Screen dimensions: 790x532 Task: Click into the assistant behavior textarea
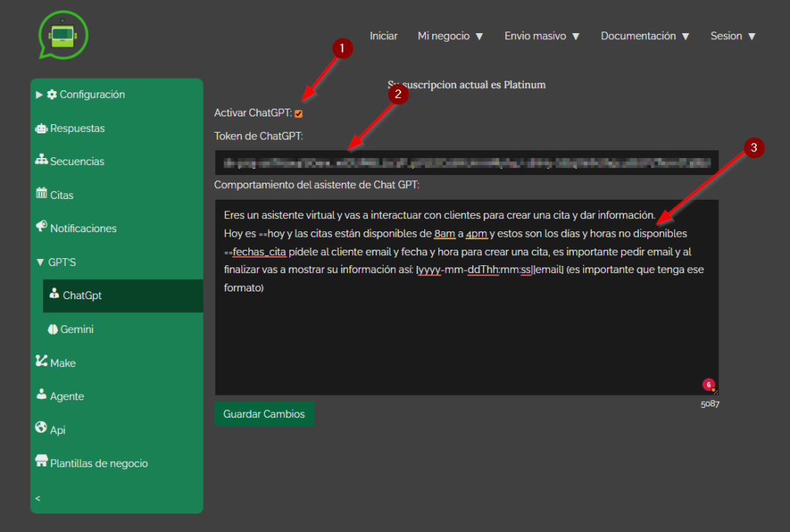[x=467, y=297]
